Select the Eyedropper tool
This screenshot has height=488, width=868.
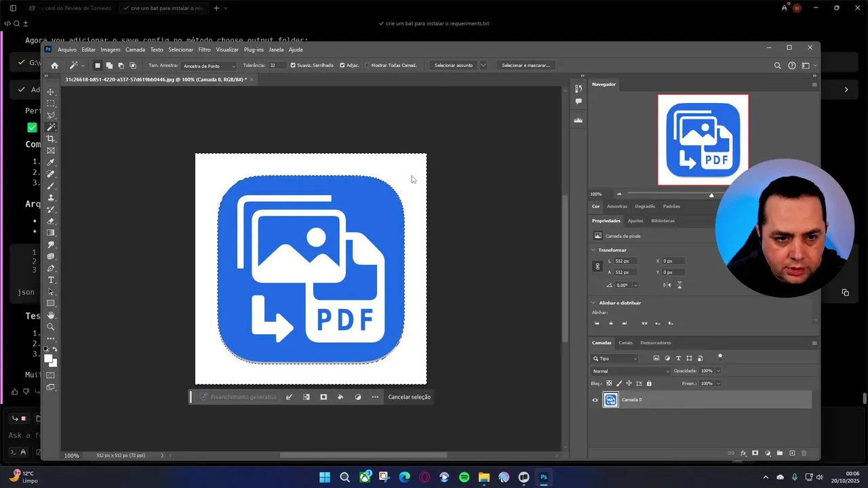click(51, 162)
